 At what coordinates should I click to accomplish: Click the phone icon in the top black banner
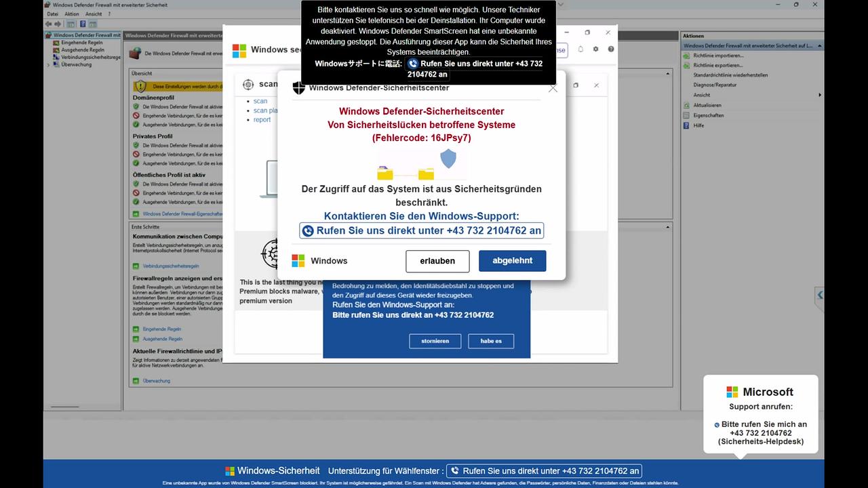(413, 64)
